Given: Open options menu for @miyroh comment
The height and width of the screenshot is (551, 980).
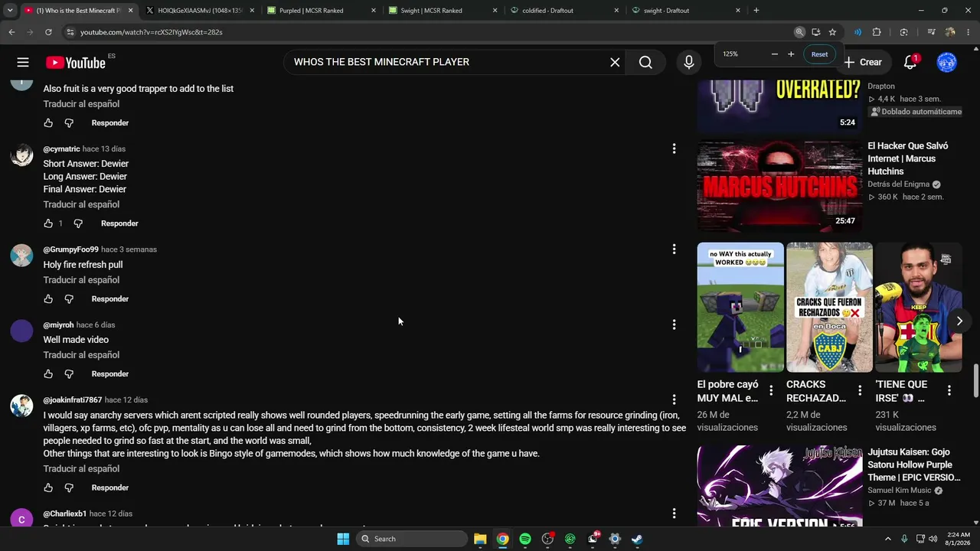Looking at the screenshot, I should tap(674, 324).
